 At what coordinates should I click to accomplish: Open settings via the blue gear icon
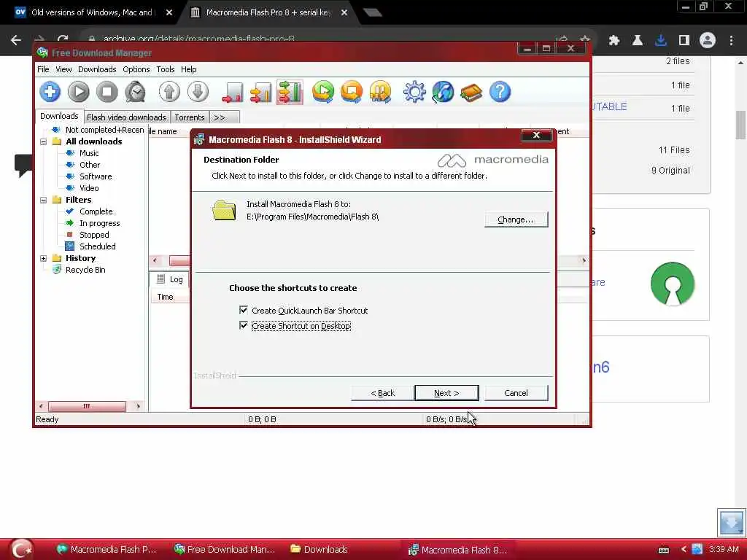tap(414, 91)
